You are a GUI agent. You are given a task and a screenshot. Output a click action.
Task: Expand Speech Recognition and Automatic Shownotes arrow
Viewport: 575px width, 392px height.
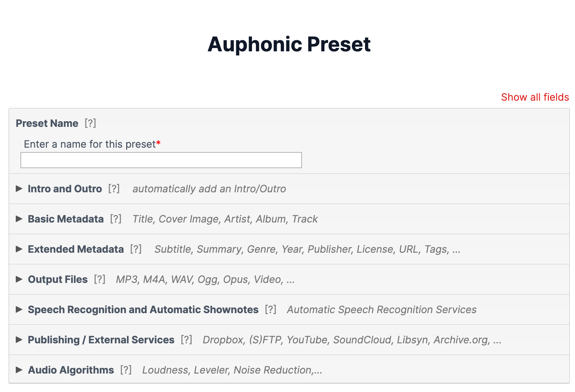click(x=19, y=309)
